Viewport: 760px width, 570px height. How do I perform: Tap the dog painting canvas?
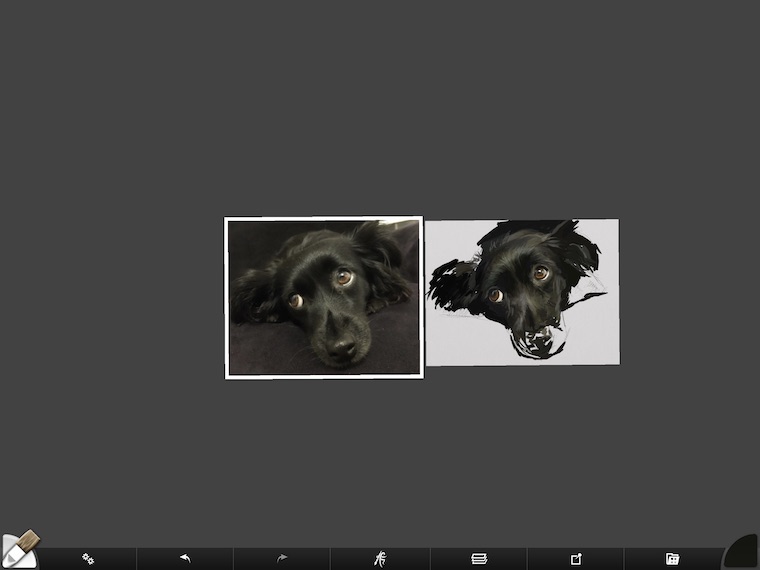pyautogui.click(x=522, y=292)
